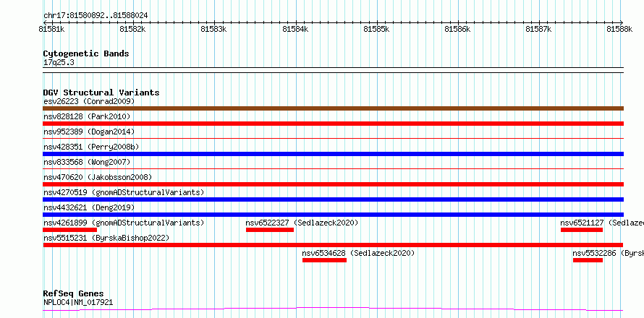Open the nsv5532286 label
This screenshot has width=644, height=318.
point(609,253)
